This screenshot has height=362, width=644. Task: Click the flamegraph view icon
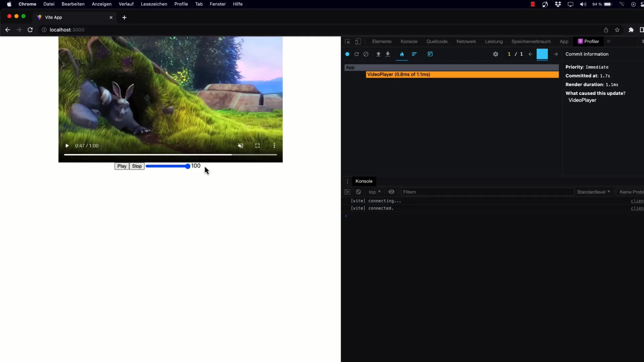click(x=402, y=54)
